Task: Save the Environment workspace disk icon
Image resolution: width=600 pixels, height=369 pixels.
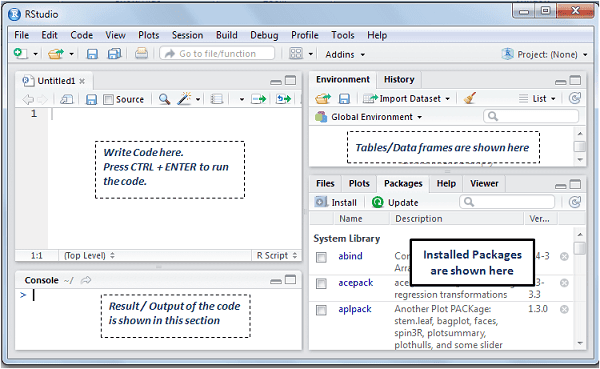Action: click(x=344, y=99)
